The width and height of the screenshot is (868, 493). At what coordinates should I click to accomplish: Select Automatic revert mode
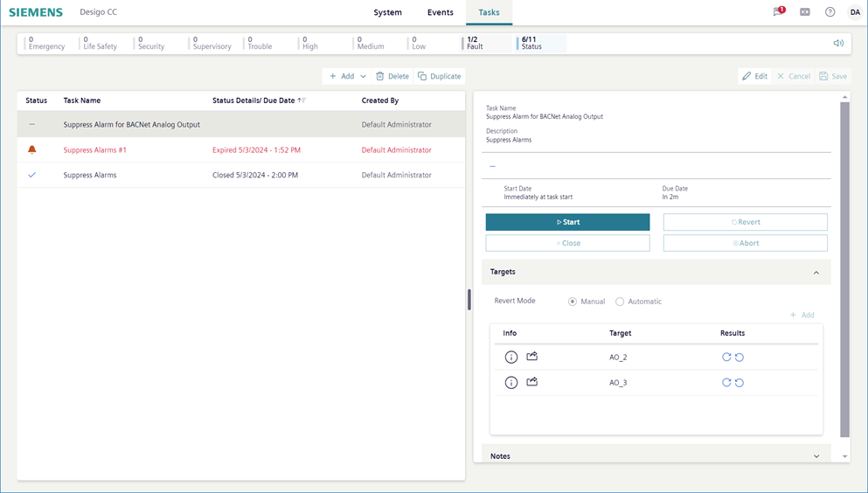pyautogui.click(x=620, y=302)
